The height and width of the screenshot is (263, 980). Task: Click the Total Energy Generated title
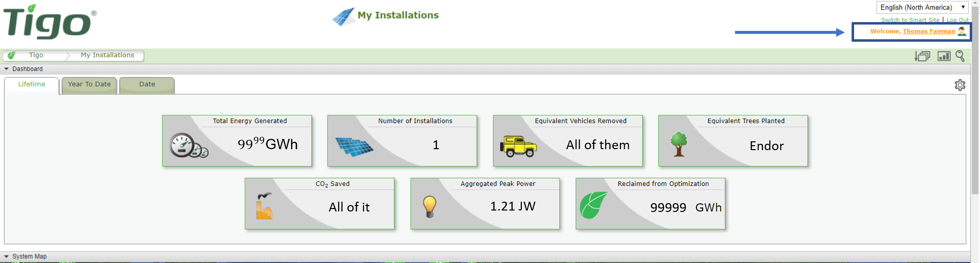250,121
